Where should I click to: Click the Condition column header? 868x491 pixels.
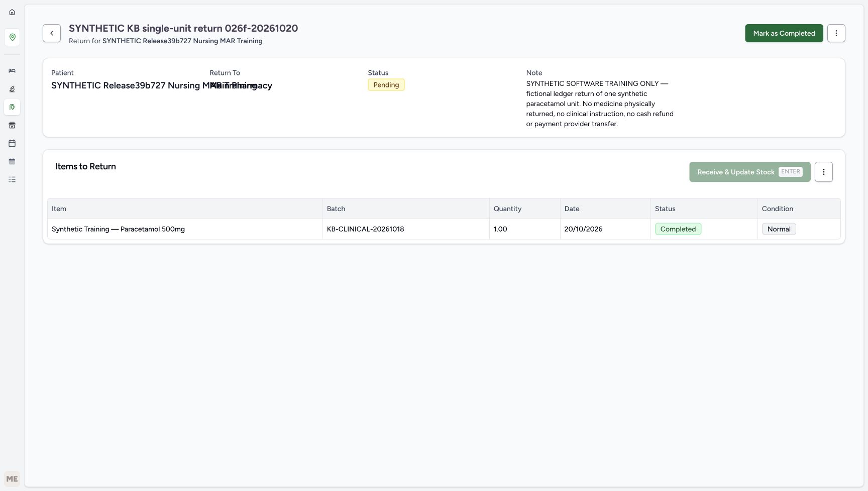(799, 209)
